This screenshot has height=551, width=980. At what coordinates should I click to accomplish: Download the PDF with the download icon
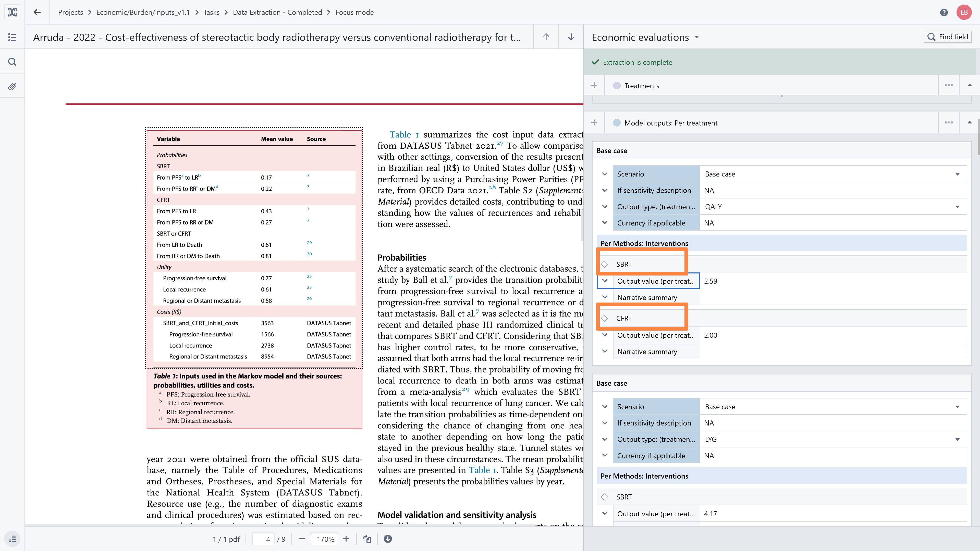[x=388, y=539]
